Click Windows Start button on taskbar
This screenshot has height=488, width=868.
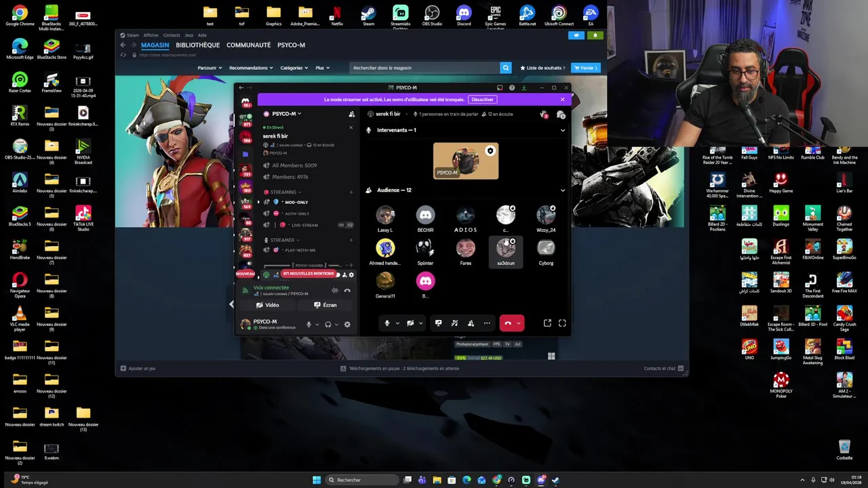317,480
